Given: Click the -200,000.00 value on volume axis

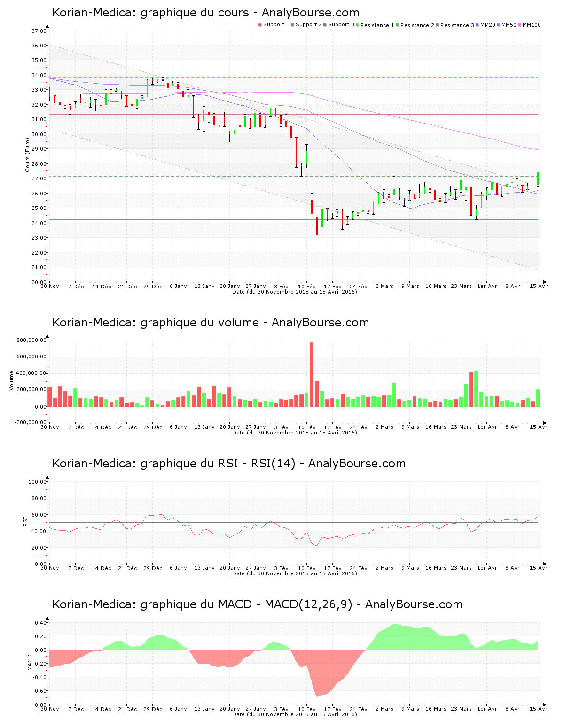Looking at the screenshot, I should [30, 422].
